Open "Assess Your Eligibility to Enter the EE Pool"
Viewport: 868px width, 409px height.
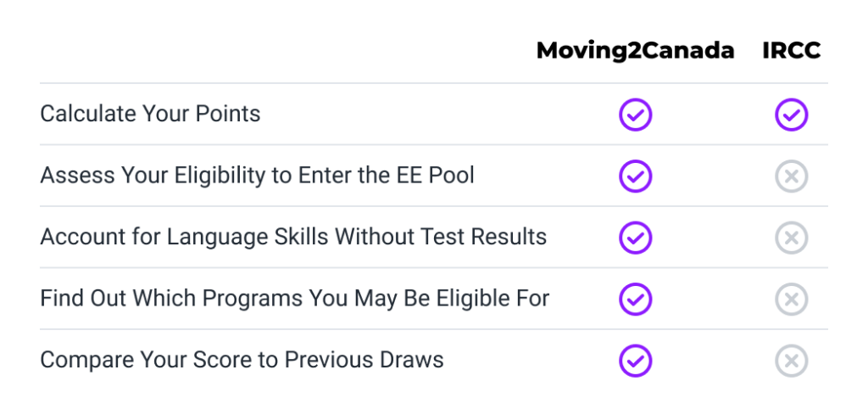click(257, 176)
